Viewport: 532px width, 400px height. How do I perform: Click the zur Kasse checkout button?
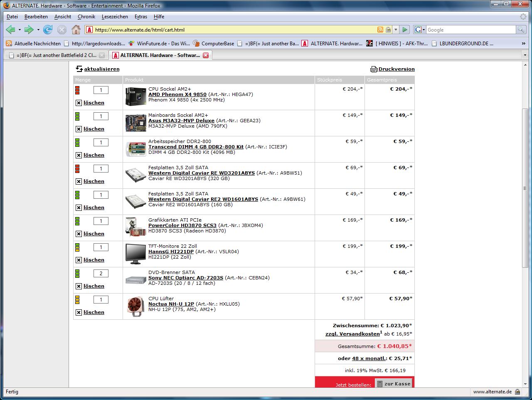(x=394, y=384)
